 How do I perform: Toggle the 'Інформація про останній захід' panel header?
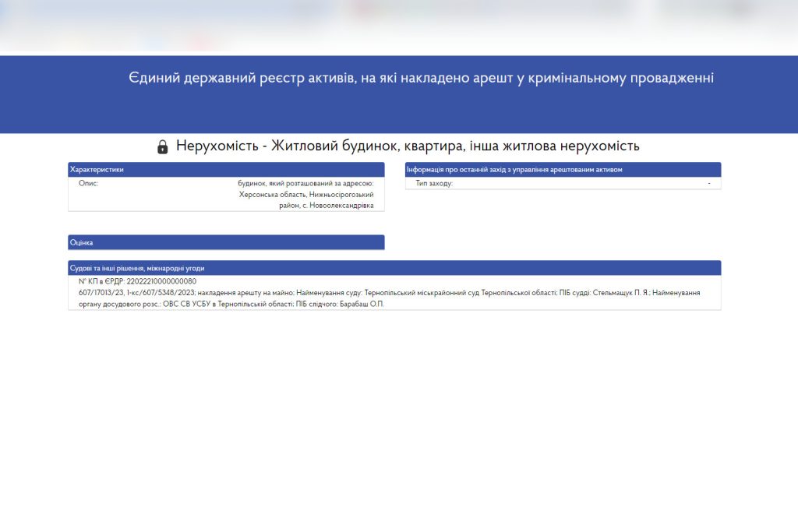563,169
